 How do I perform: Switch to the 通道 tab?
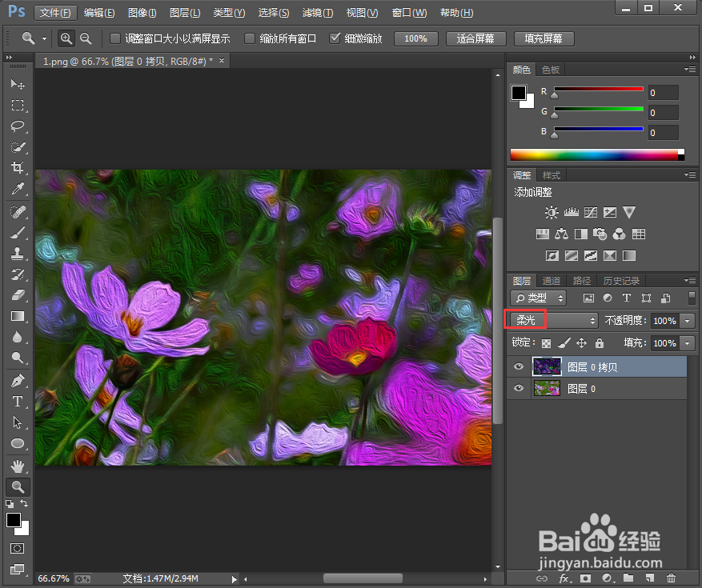click(x=552, y=281)
